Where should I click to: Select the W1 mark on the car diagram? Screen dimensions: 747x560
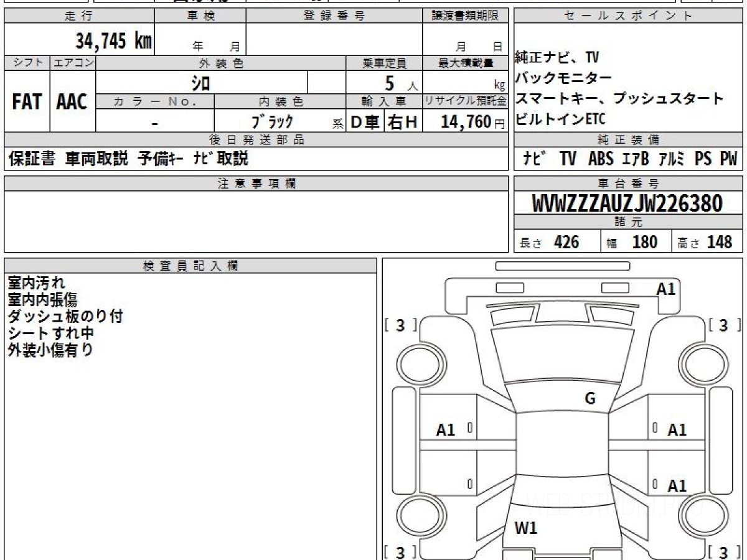coord(526,528)
